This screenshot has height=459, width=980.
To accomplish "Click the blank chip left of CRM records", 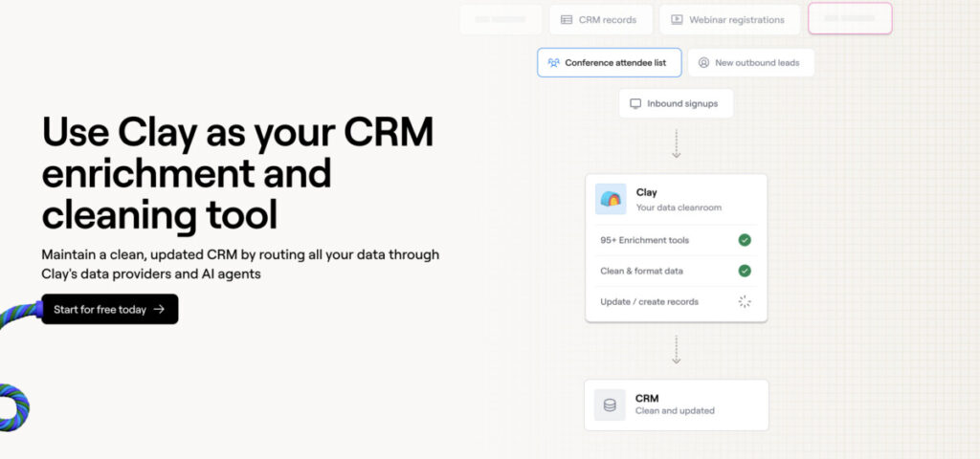I will tap(501, 19).
